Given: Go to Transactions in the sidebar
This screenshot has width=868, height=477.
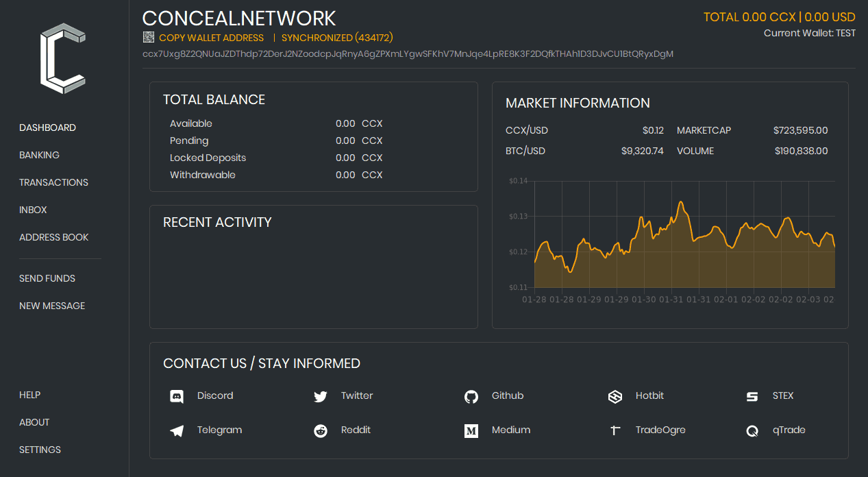Looking at the screenshot, I should tap(53, 182).
